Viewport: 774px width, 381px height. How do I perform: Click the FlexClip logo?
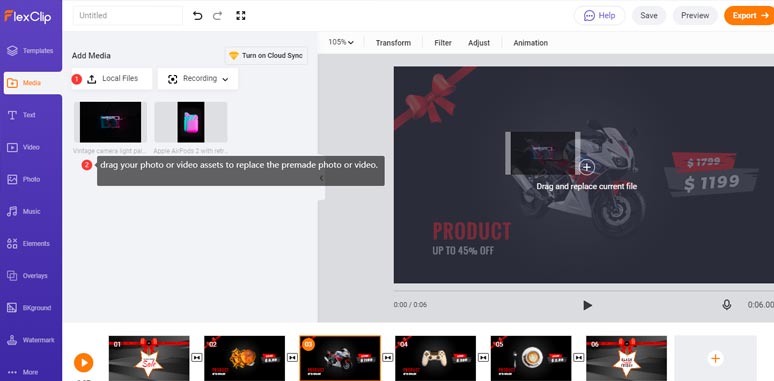pos(28,16)
